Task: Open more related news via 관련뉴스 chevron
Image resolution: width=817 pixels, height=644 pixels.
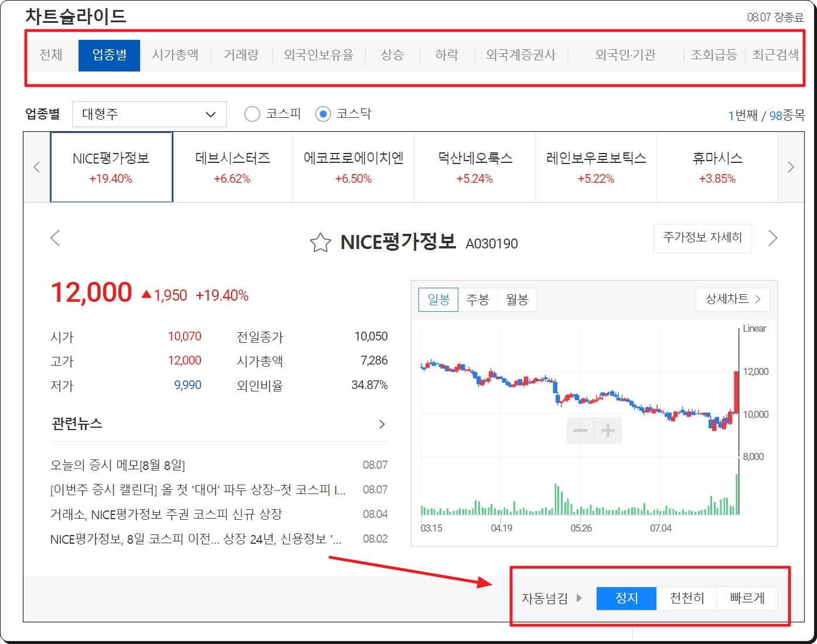Action: point(382,424)
